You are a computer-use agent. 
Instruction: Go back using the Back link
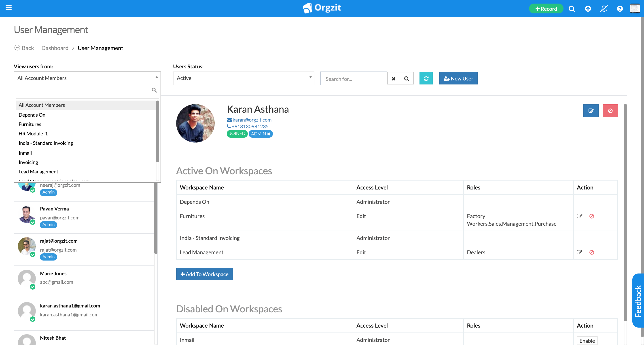click(x=24, y=48)
